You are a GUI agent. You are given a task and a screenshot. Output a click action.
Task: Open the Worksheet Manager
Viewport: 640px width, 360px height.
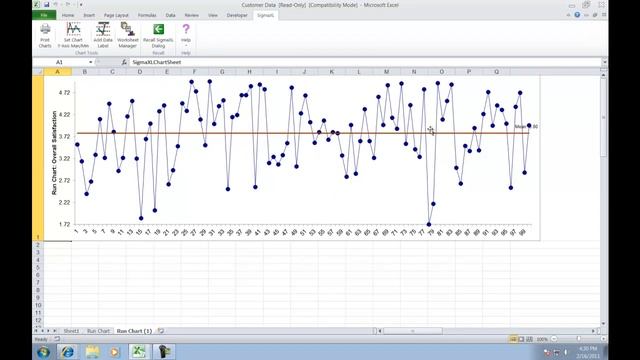(128, 35)
